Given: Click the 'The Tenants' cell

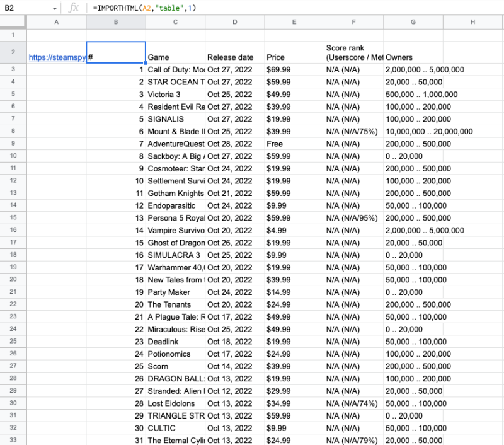Looking at the screenshot, I should point(175,304).
